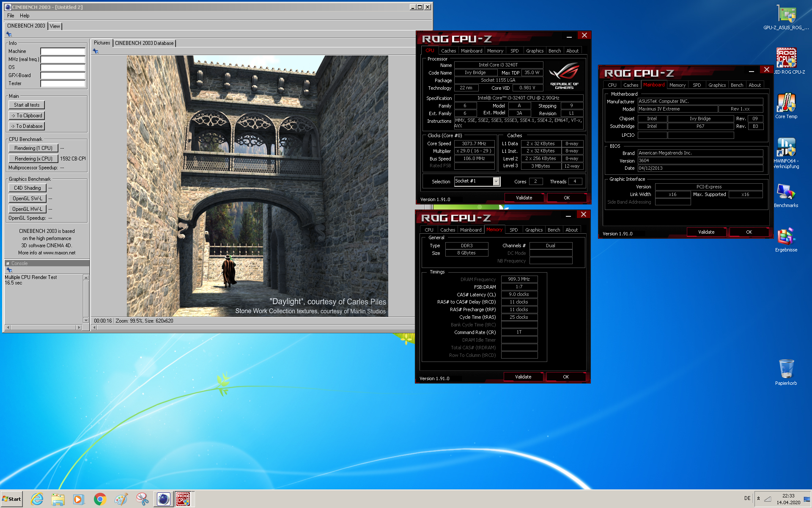Click console scrollbar down arrow
This screenshot has width=812, height=508.
[86, 320]
